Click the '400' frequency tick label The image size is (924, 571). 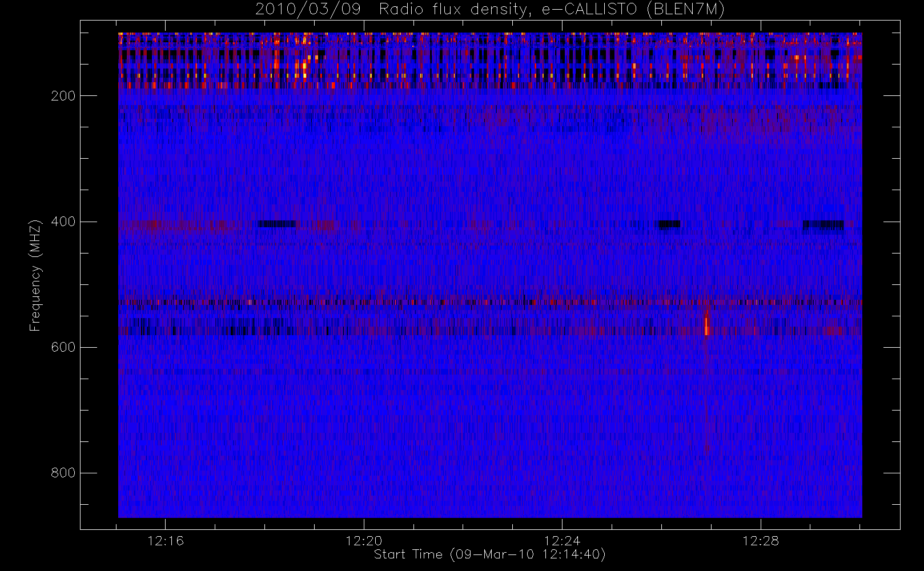63,222
